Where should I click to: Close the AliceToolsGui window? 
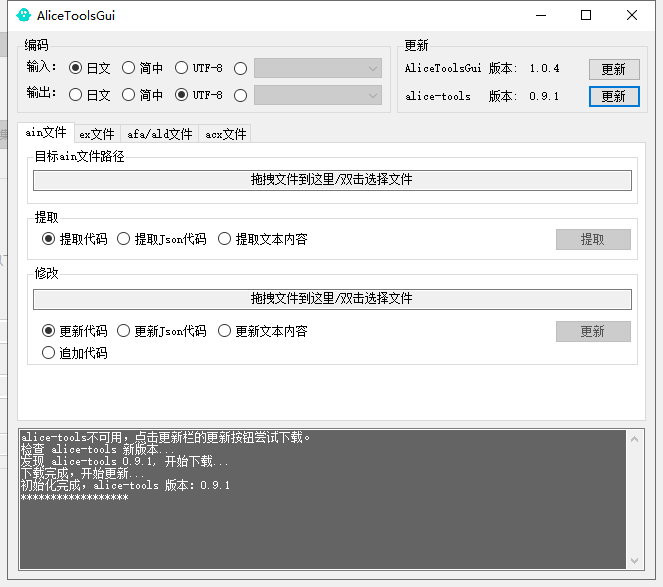(x=632, y=15)
